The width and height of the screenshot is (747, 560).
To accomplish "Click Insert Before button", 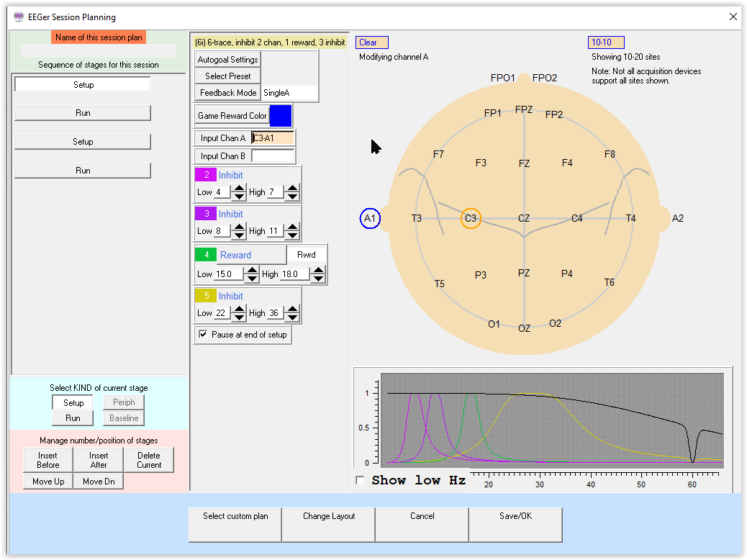I will point(48,460).
